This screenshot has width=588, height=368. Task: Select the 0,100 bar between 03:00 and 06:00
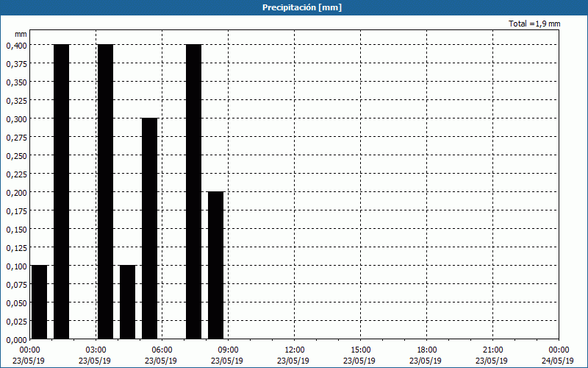(x=127, y=302)
